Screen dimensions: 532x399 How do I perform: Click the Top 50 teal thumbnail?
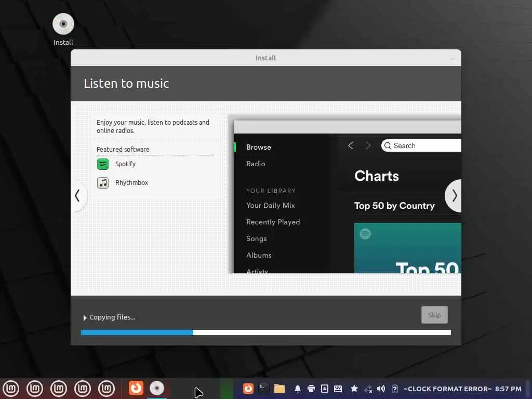pos(407,248)
